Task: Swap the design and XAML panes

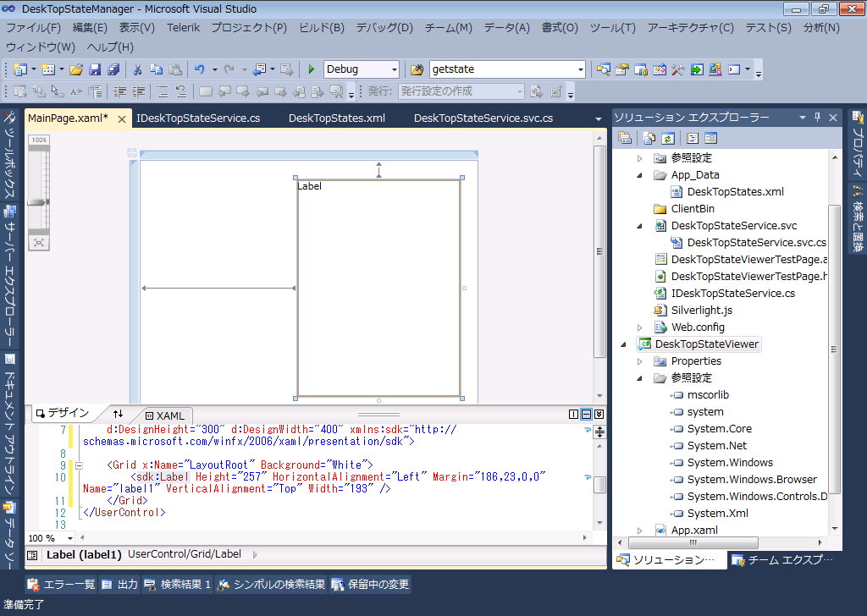Action: point(118,414)
